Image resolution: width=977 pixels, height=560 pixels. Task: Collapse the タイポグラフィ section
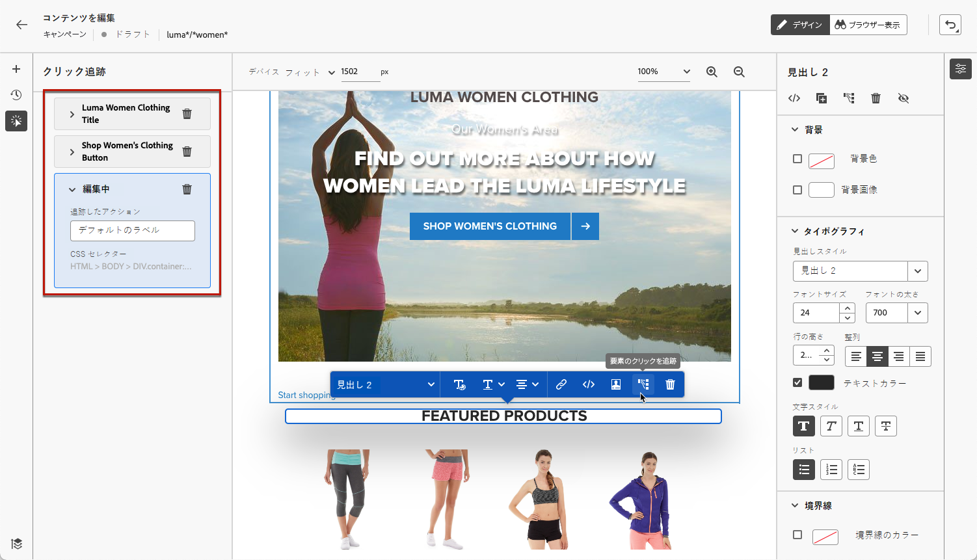(795, 231)
